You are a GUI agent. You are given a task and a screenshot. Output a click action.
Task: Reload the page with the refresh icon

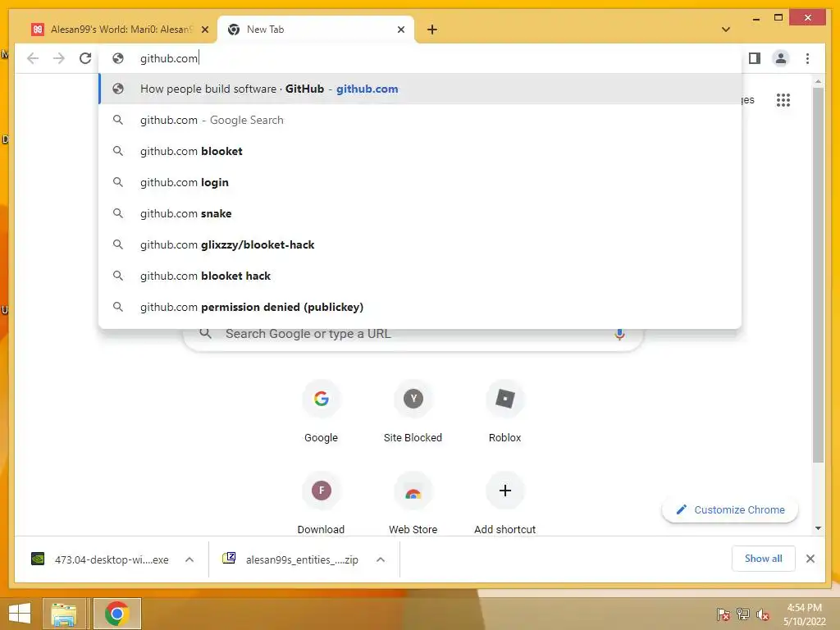[85, 58]
